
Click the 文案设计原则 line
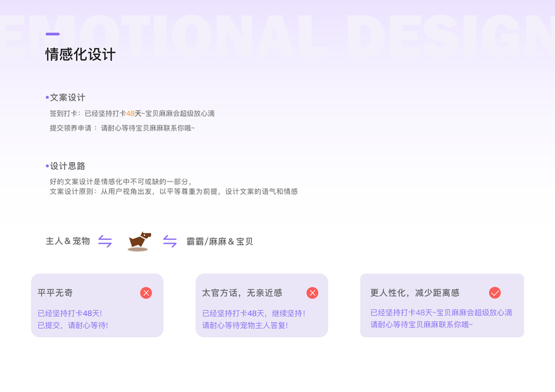pos(173,192)
